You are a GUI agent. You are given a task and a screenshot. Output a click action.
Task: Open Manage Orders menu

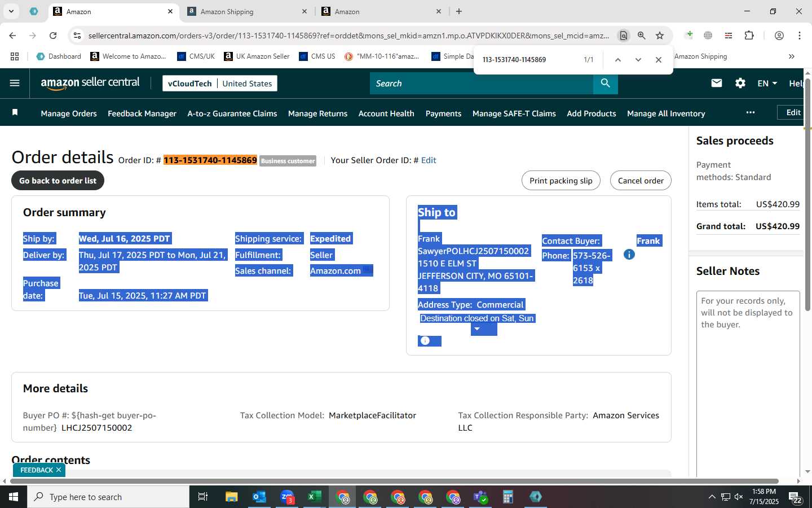[x=69, y=113]
